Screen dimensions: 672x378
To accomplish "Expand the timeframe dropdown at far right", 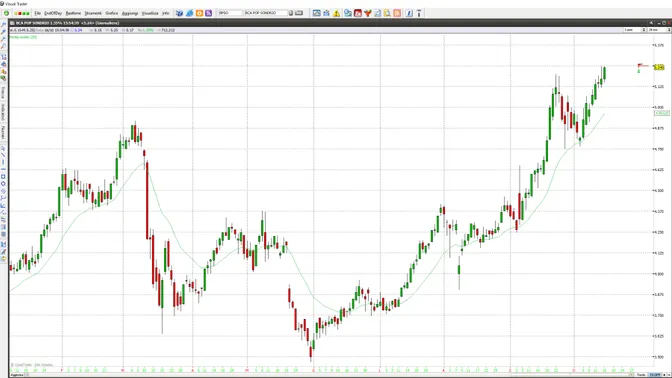I will coord(659,30).
